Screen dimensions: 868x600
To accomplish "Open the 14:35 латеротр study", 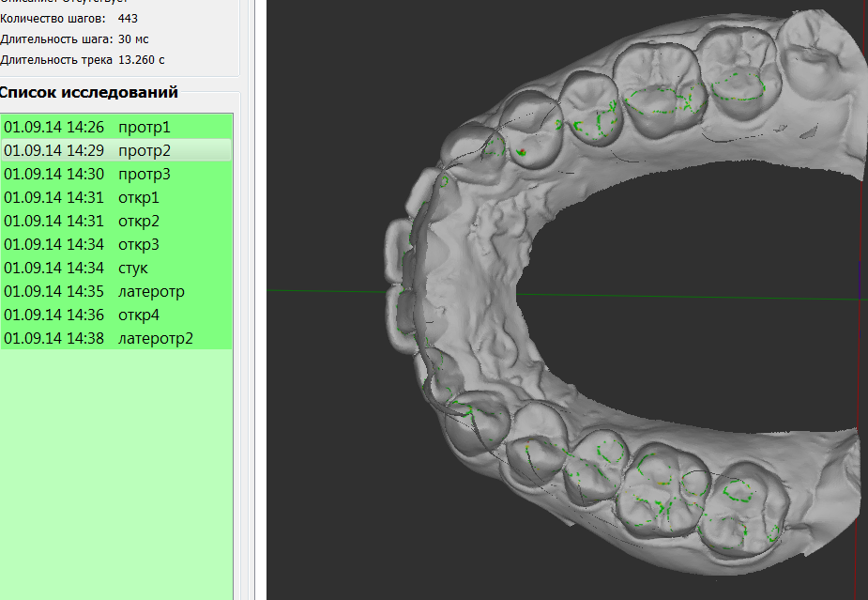I will pos(116,291).
